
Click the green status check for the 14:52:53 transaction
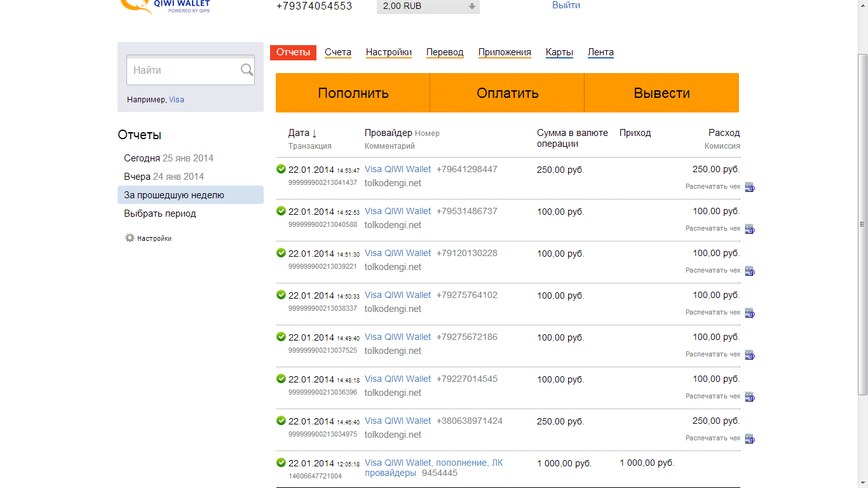click(x=281, y=211)
